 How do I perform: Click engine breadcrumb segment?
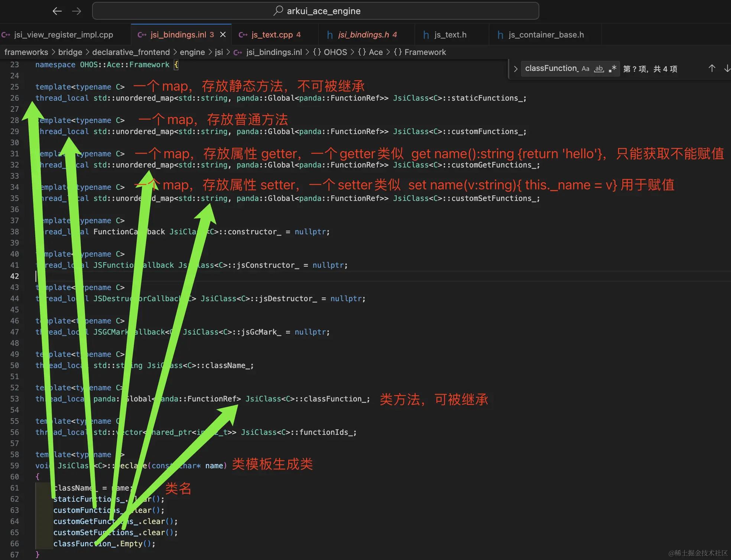(x=192, y=52)
